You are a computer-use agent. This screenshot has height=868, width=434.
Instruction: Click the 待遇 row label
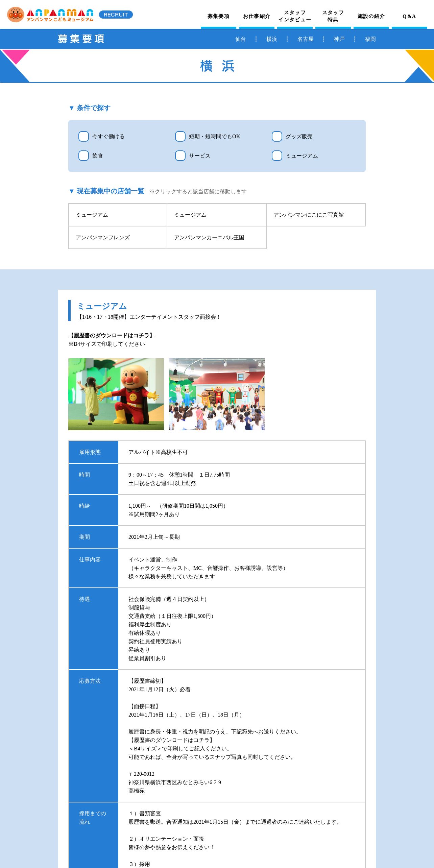coord(94,629)
